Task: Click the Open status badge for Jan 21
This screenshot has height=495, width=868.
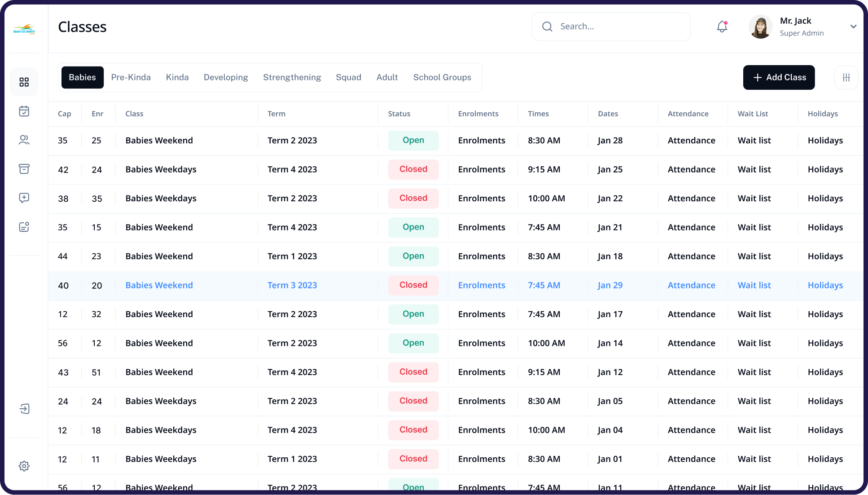Action: (x=413, y=227)
